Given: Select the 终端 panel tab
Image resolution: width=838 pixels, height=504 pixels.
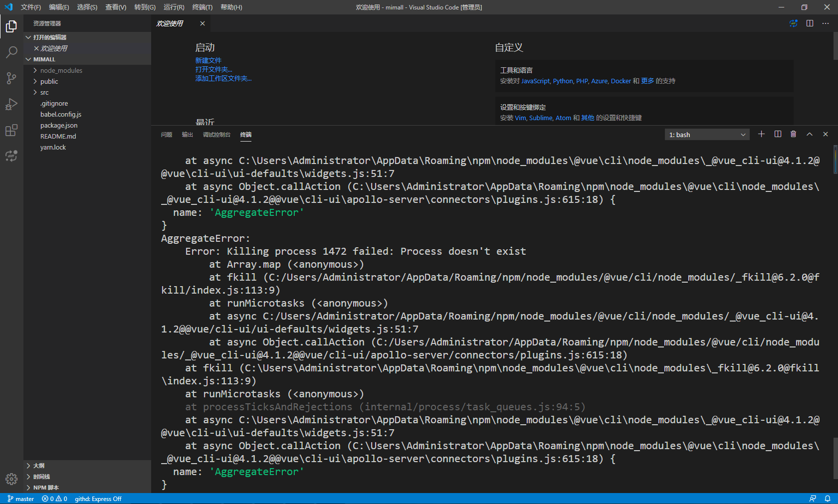Looking at the screenshot, I should tap(246, 135).
